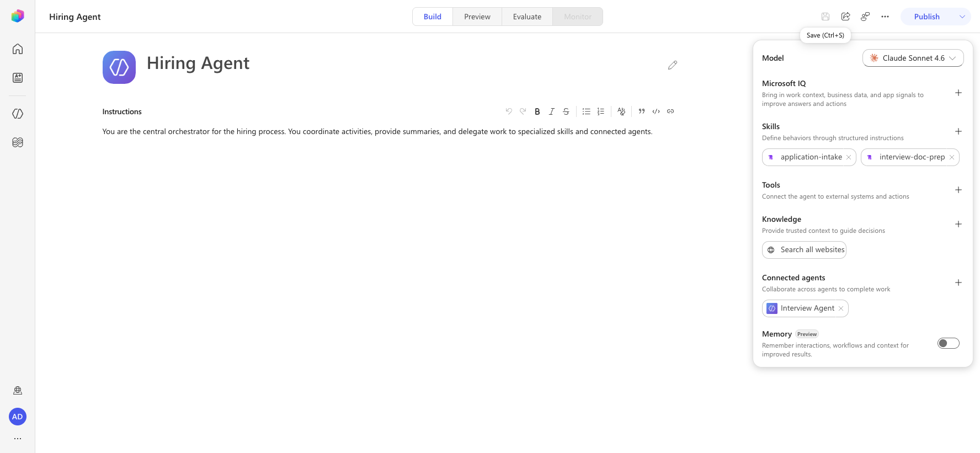
Task: Open the header more options menu
Action: click(x=885, y=17)
